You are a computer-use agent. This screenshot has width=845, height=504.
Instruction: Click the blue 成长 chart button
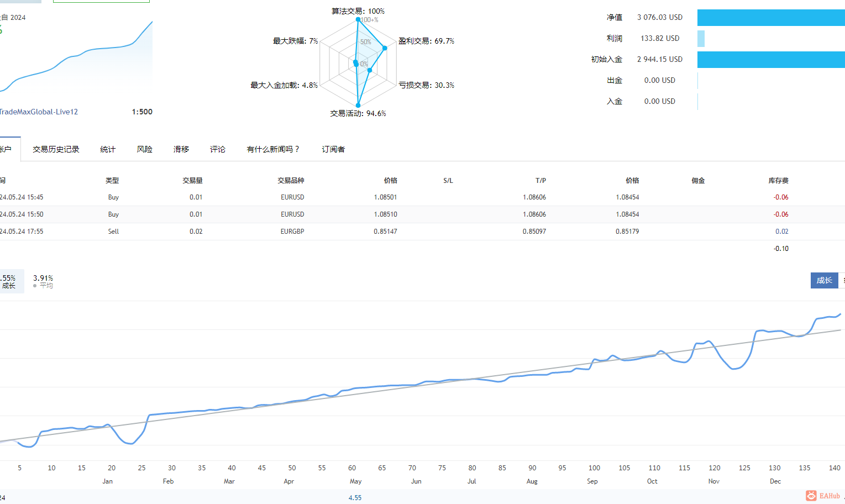pos(824,280)
